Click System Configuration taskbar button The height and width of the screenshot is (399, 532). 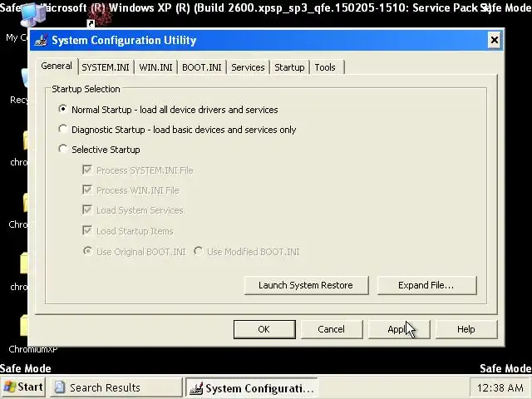tap(251, 387)
